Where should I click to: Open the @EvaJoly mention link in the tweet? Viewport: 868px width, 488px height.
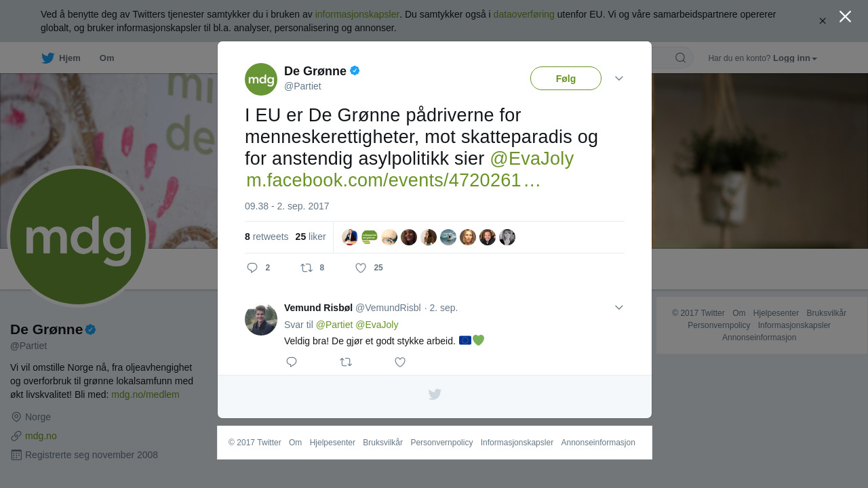[x=532, y=159]
